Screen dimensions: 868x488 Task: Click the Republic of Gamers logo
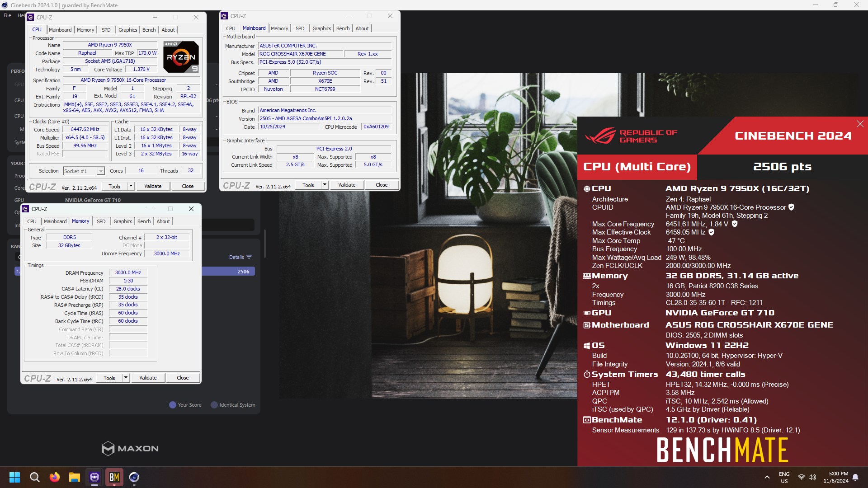pos(631,136)
